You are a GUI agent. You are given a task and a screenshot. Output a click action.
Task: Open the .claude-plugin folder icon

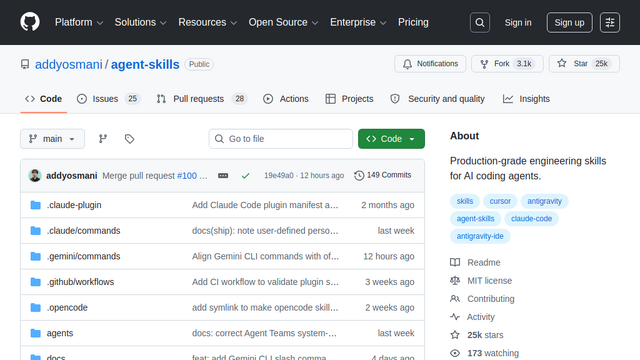36,205
